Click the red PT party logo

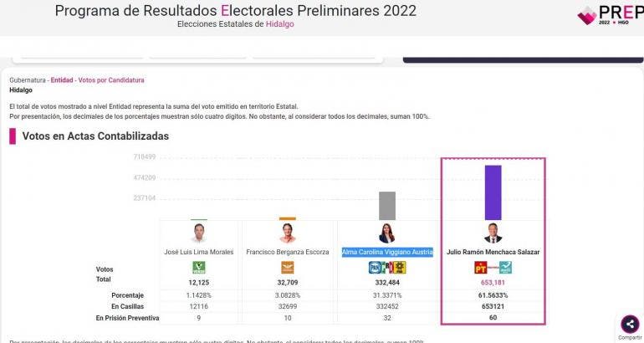[x=481, y=268]
